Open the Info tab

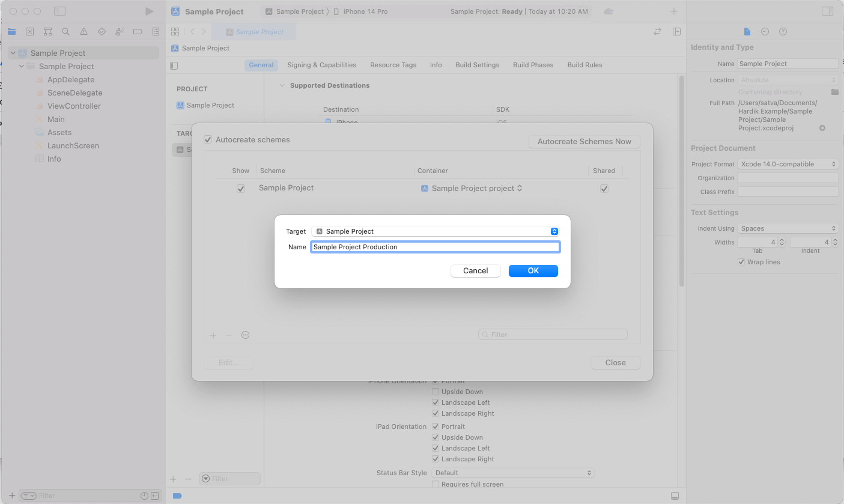[436, 65]
